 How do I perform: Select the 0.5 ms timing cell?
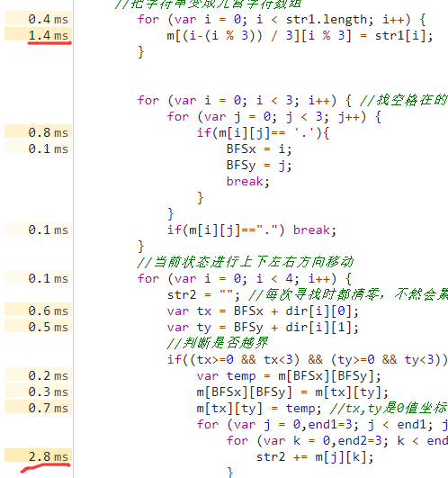[x=38, y=326]
